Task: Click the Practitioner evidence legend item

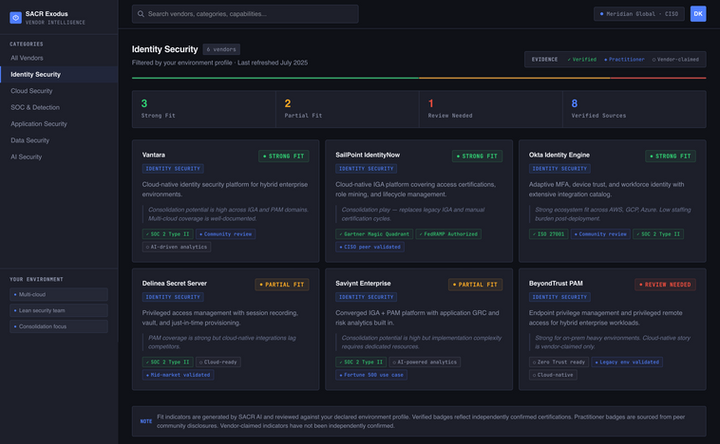Action: click(624, 60)
